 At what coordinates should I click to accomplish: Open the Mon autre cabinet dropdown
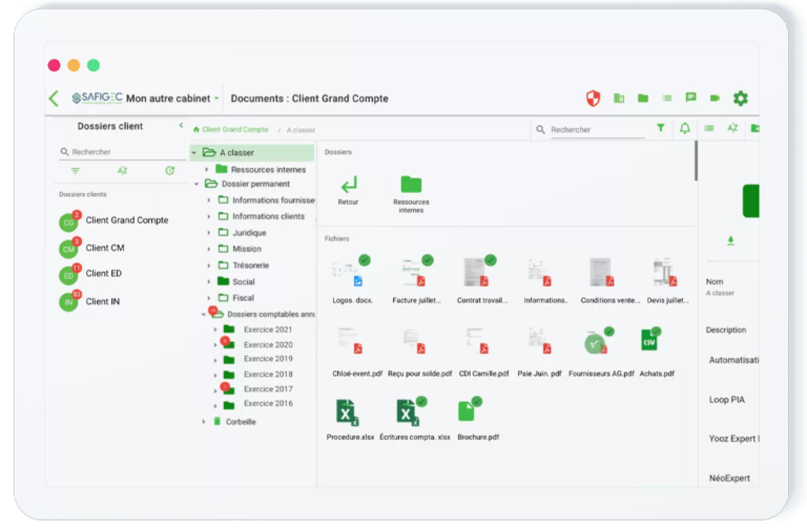tap(172, 98)
